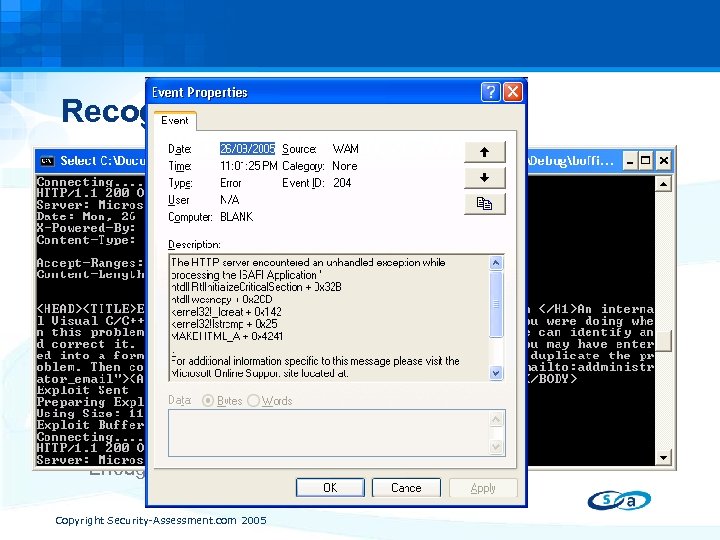Close the command prompt window

pos(664,161)
